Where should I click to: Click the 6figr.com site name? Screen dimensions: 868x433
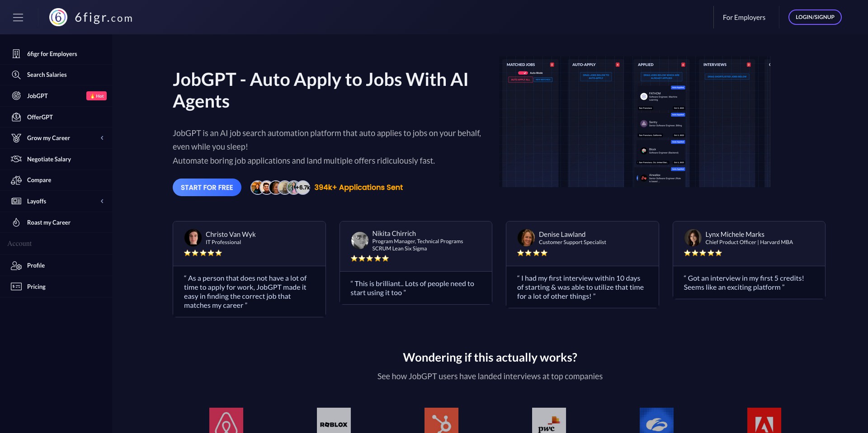point(104,18)
